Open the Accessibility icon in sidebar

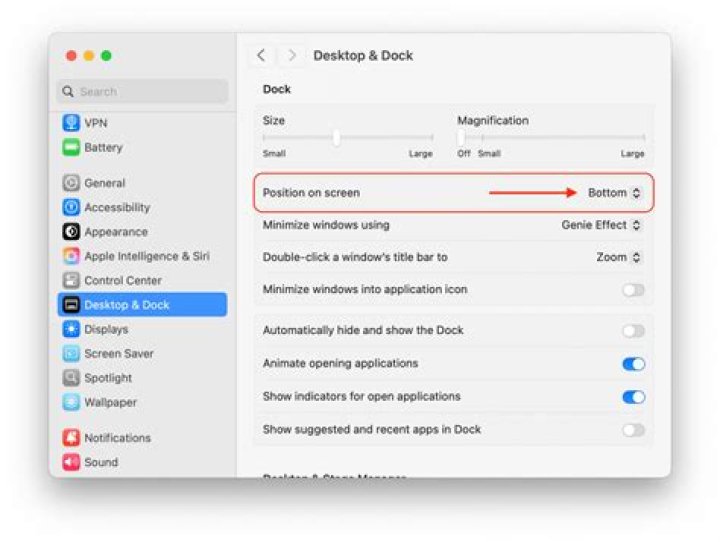[x=71, y=207]
